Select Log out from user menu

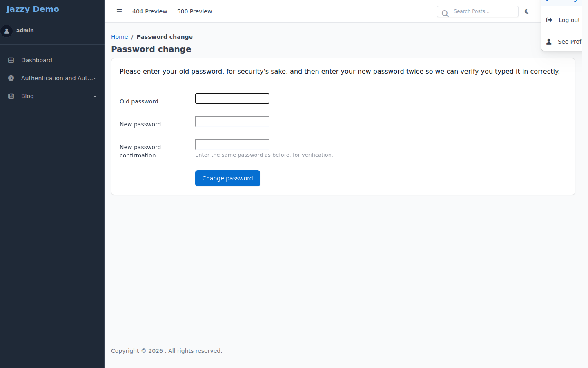pos(562,20)
